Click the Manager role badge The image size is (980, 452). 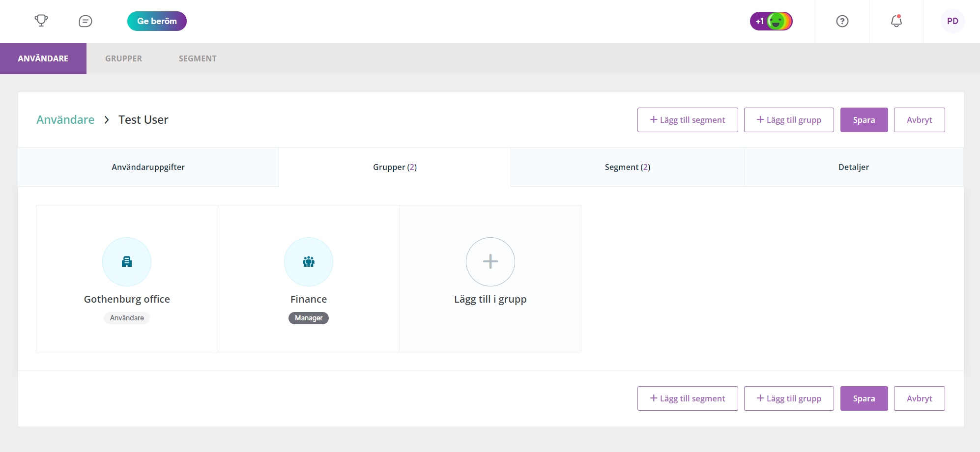pyautogui.click(x=309, y=318)
